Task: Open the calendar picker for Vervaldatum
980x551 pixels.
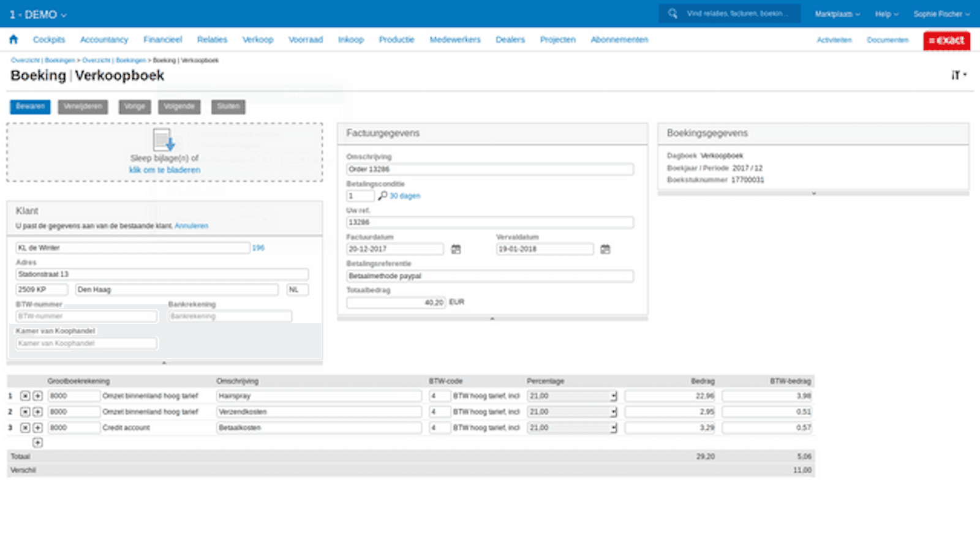Action: [x=606, y=249]
